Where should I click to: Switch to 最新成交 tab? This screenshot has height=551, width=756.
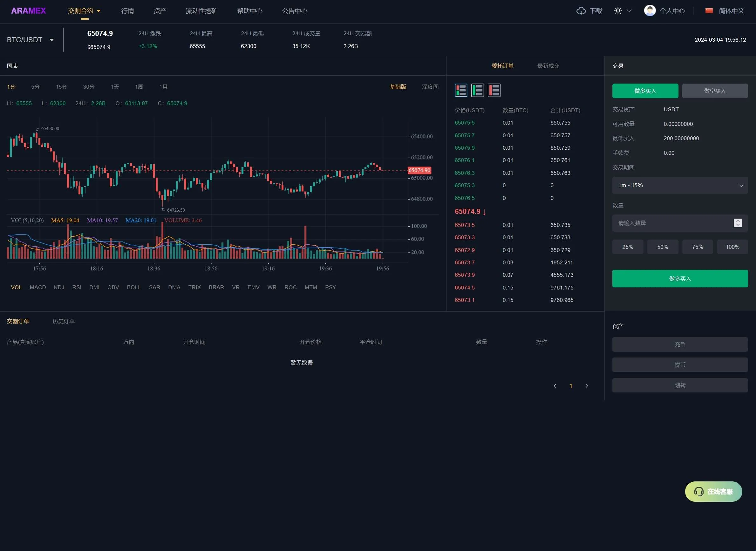click(548, 66)
